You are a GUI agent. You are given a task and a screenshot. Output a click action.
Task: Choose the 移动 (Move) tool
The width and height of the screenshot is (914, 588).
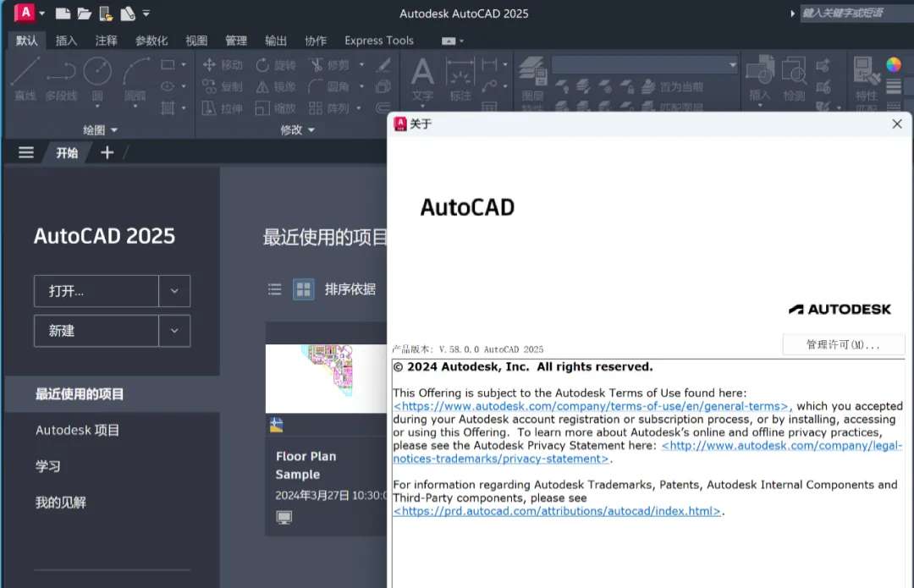[223, 64]
